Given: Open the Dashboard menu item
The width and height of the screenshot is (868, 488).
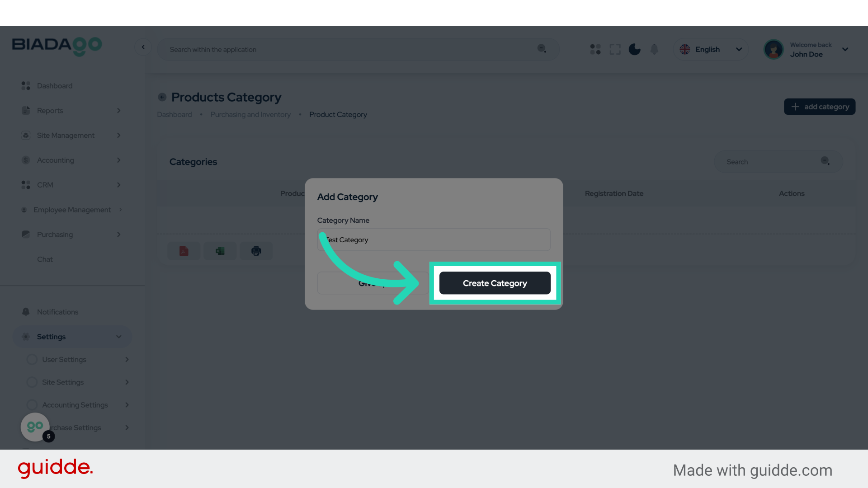Looking at the screenshot, I should [55, 85].
